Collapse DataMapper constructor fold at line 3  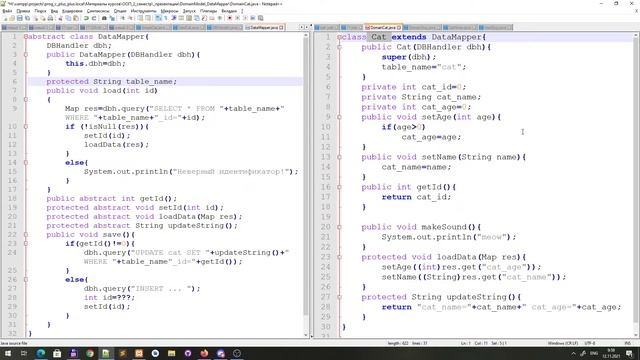(25, 55)
